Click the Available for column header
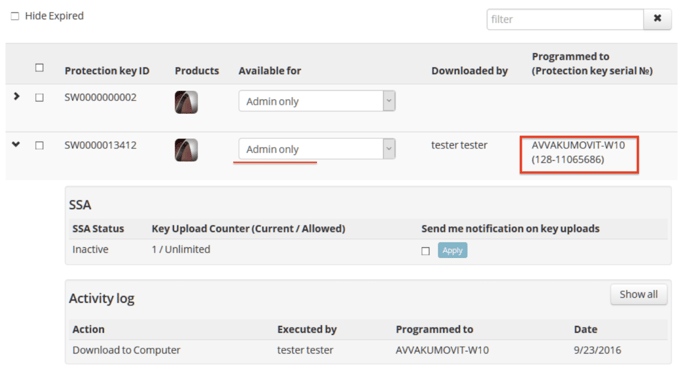This screenshot has width=688, height=380. 270,71
